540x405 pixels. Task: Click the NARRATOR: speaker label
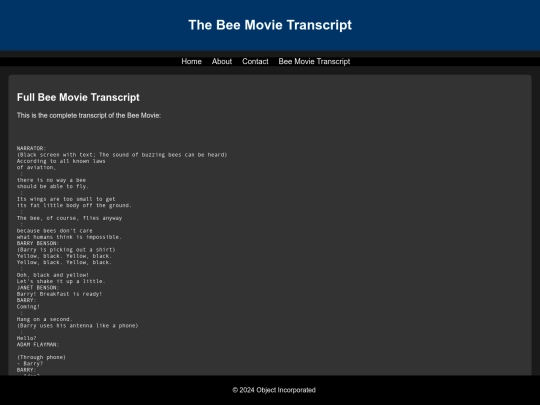pos(31,148)
